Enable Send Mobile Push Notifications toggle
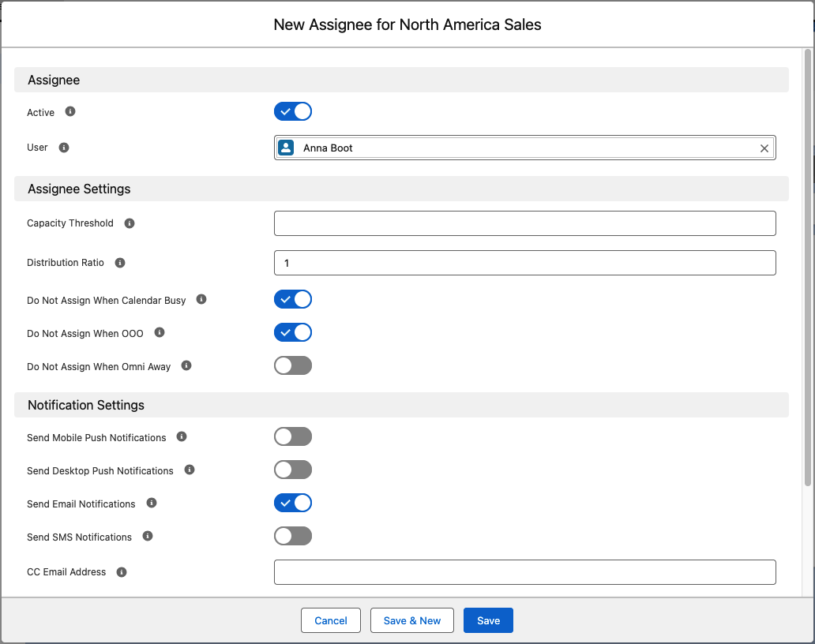The width and height of the screenshot is (815, 644). coord(293,436)
